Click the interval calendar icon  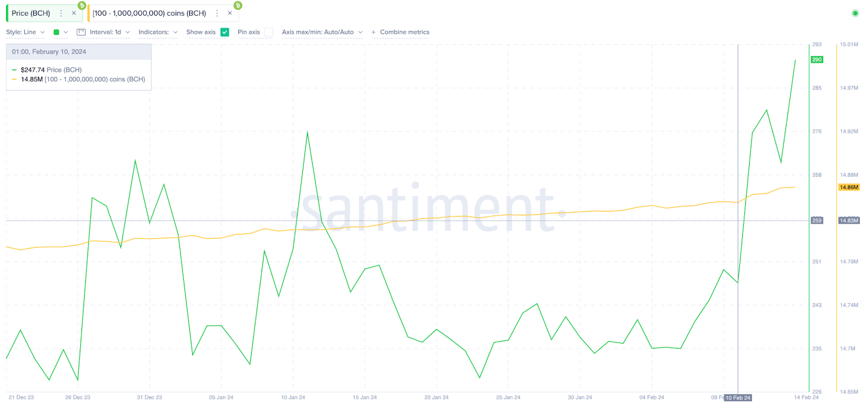click(81, 32)
